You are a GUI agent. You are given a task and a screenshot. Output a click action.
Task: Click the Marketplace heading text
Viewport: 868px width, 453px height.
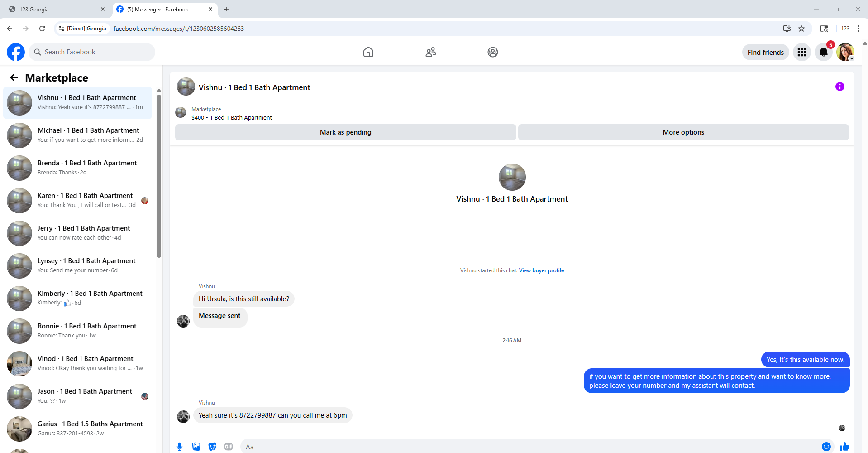(x=57, y=78)
